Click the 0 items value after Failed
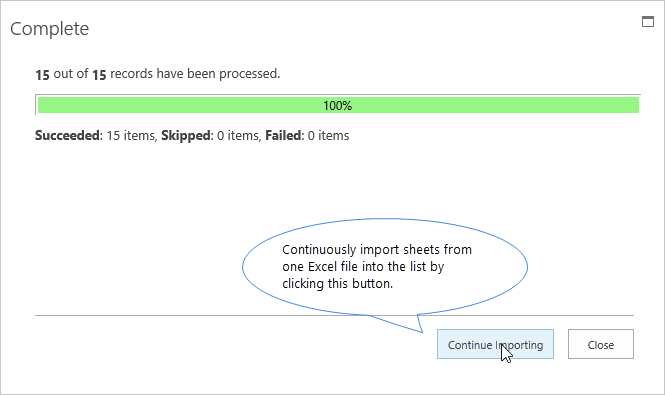 328,135
